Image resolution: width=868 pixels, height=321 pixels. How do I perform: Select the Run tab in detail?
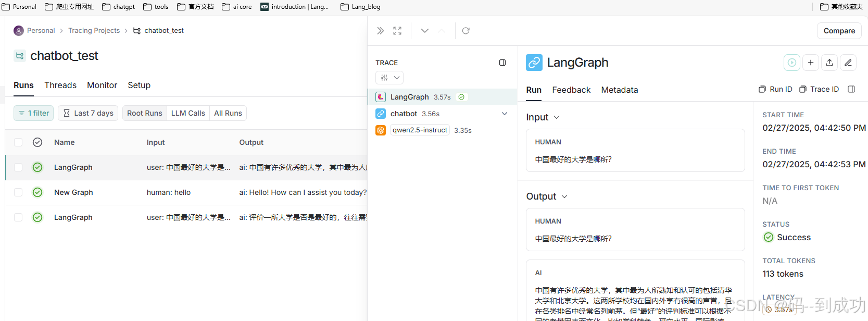[x=534, y=90]
